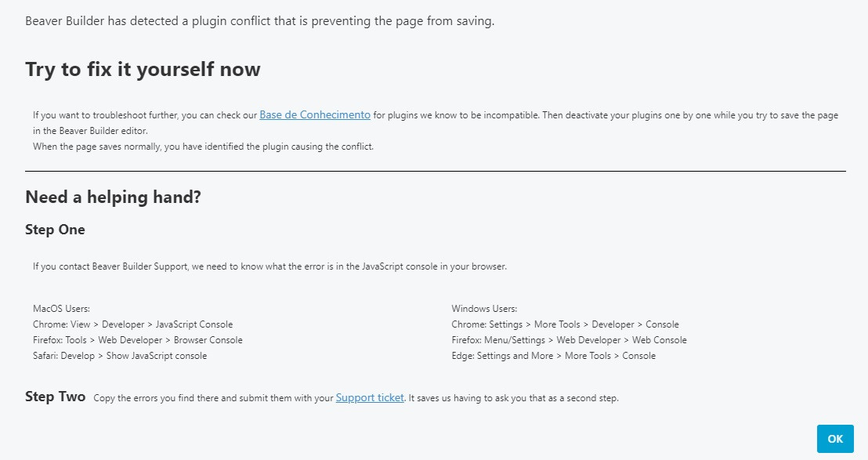Click the 'Windows Users:' label
The width and height of the screenshot is (868, 460).
(484, 308)
